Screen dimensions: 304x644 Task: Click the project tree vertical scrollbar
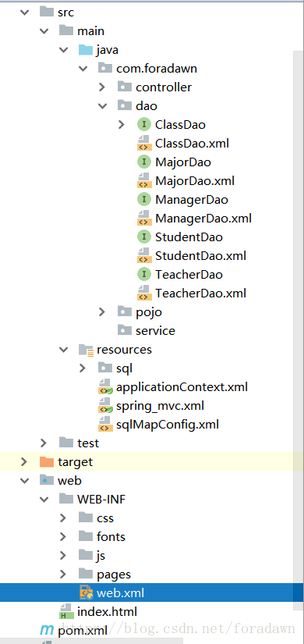click(x=299, y=330)
